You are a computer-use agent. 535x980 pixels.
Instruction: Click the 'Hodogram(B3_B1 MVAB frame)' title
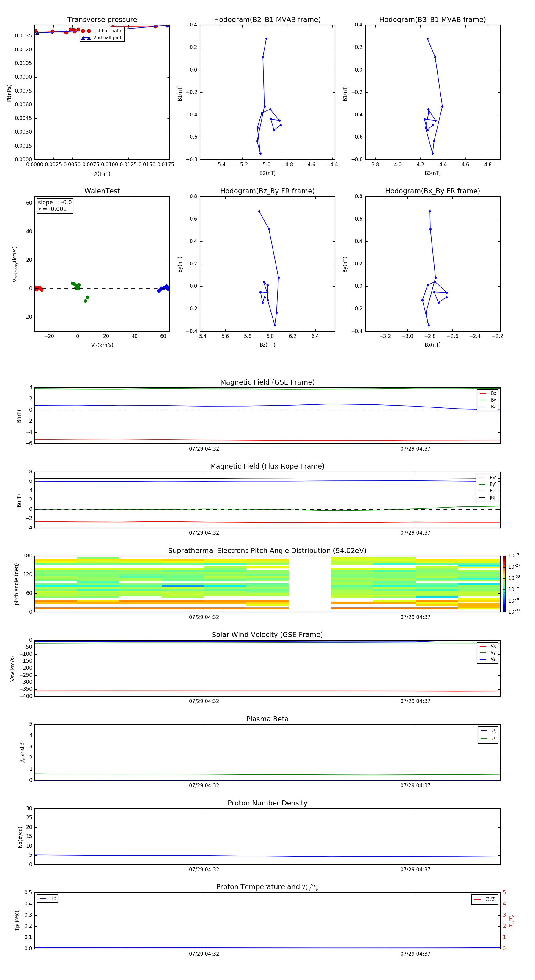(432, 20)
